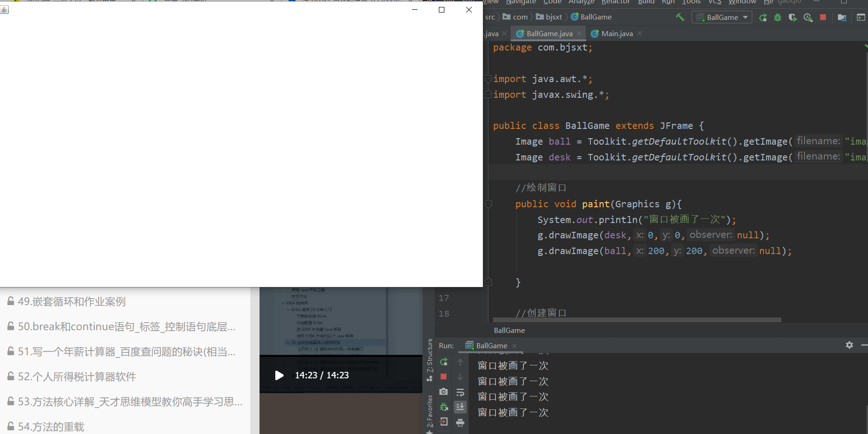Click the Build project hammer icon
Viewport: 868px width, 434px height.
point(680,17)
